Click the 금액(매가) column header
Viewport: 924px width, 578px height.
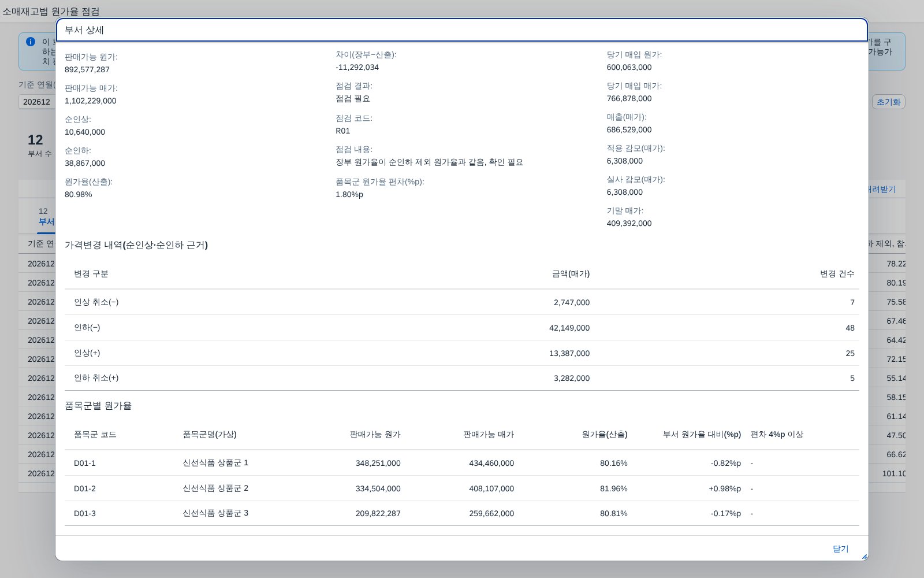pyautogui.click(x=571, y=274)
